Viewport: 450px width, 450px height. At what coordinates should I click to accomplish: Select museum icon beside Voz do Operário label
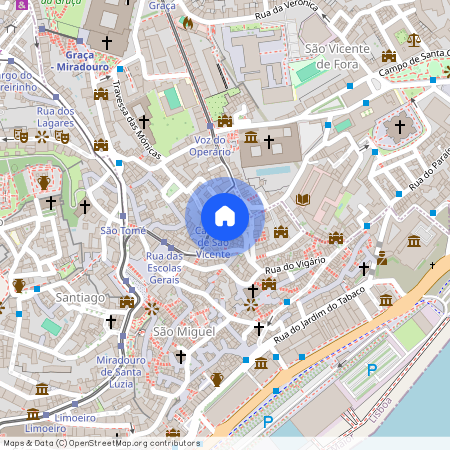point(251,137)
